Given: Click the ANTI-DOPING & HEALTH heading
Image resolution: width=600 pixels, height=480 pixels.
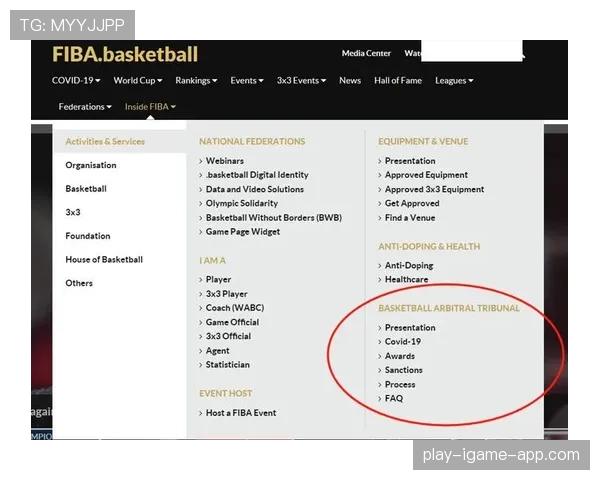Looking at the screenshot, I should [x=429, y=247].
